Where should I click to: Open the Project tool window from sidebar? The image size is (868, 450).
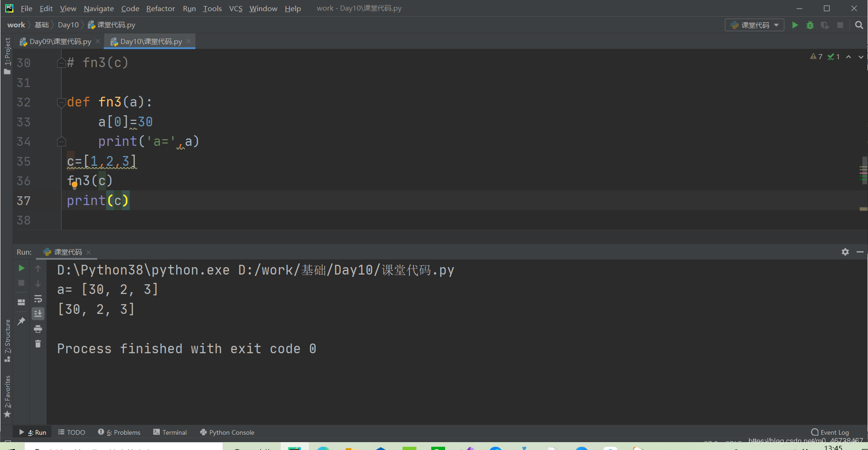coord(7,56)
